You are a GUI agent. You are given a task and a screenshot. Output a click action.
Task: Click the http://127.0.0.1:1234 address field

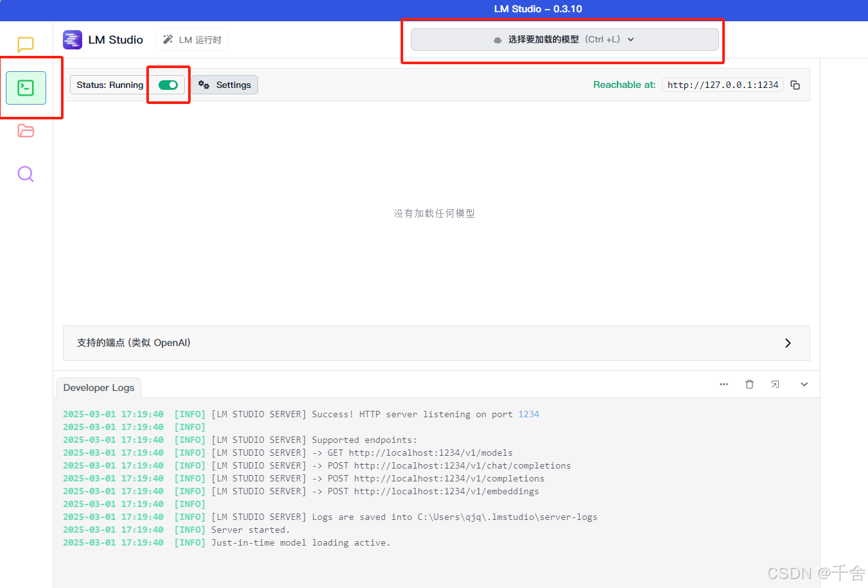(x=723, y=85)
